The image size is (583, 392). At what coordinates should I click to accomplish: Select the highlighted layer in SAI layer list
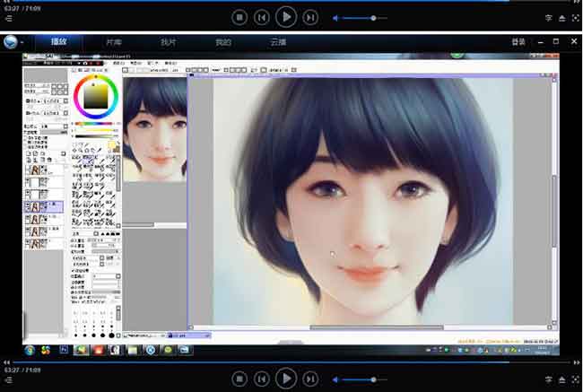(x=44, y=206)
